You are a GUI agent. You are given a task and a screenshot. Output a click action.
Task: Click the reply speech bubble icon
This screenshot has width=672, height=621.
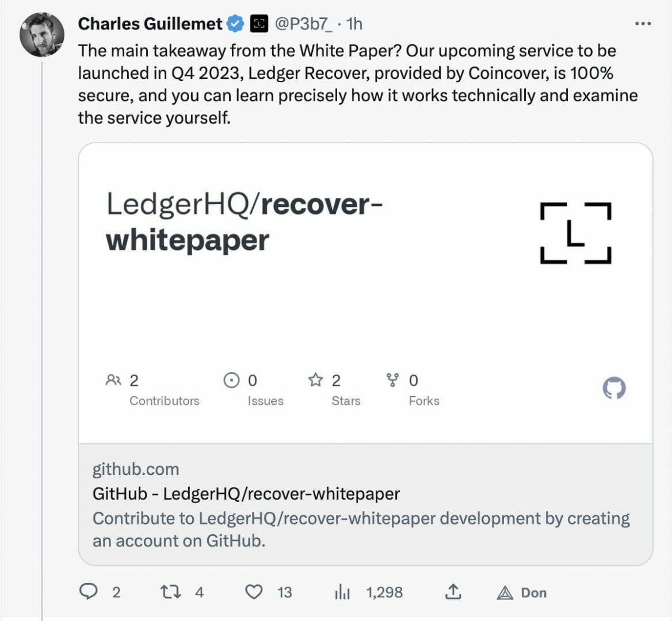click(88, 592)
